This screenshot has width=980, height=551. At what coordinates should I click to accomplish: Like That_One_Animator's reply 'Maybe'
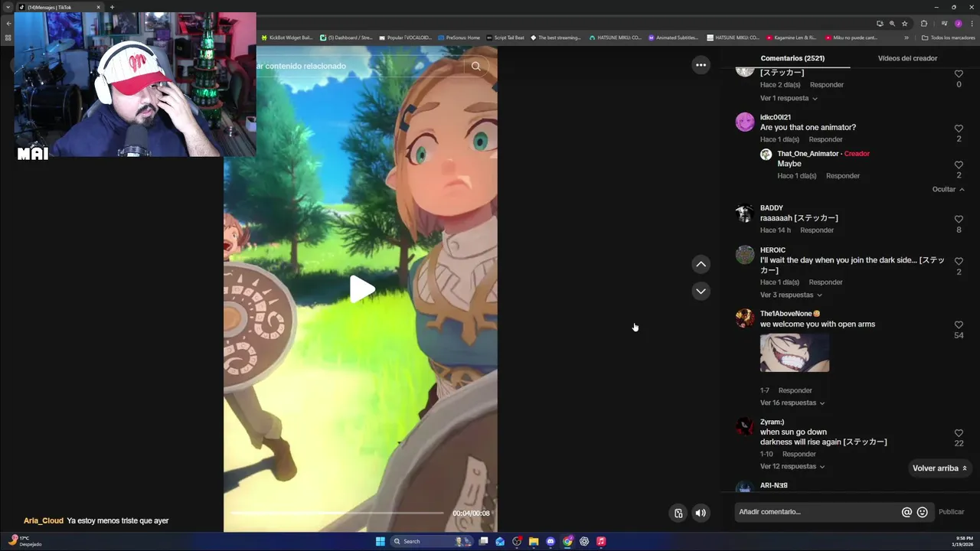tap(959, 165)
